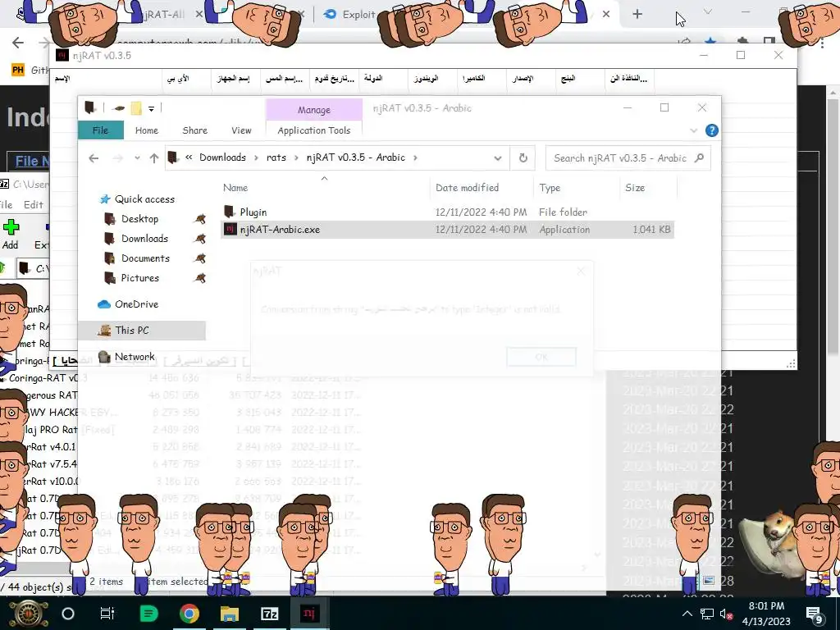Open the notification center icon

pos(814,614)
